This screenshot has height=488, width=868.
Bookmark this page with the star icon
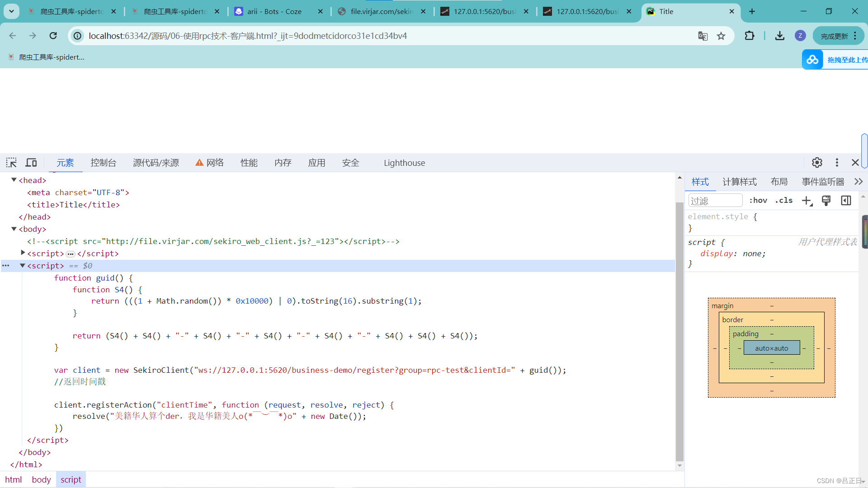pyautogui.click(x=721, y=36)
